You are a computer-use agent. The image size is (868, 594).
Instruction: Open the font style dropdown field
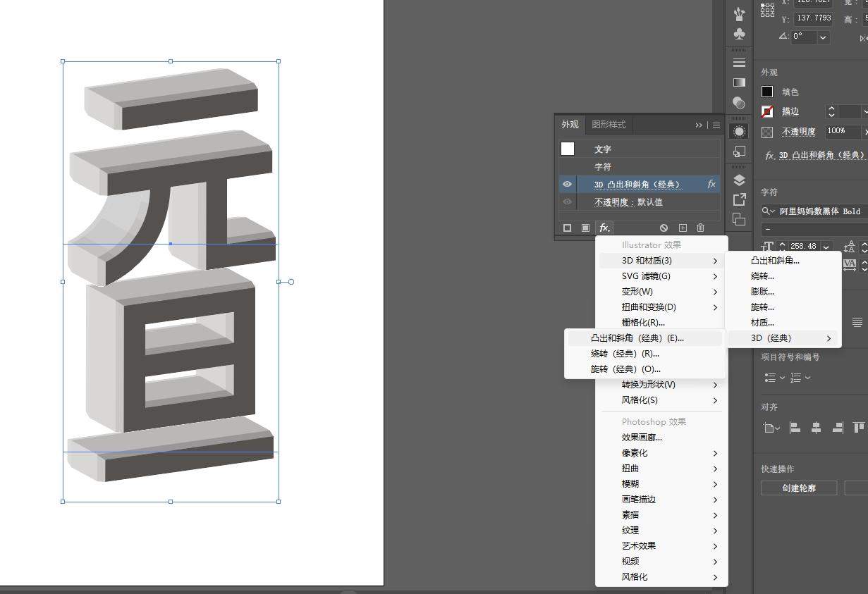814,229
